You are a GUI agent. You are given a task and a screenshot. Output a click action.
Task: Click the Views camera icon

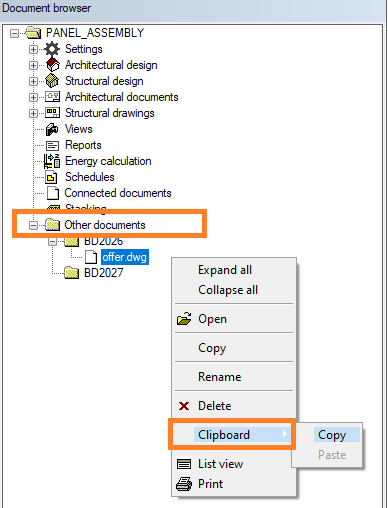(x=52, y=129)
